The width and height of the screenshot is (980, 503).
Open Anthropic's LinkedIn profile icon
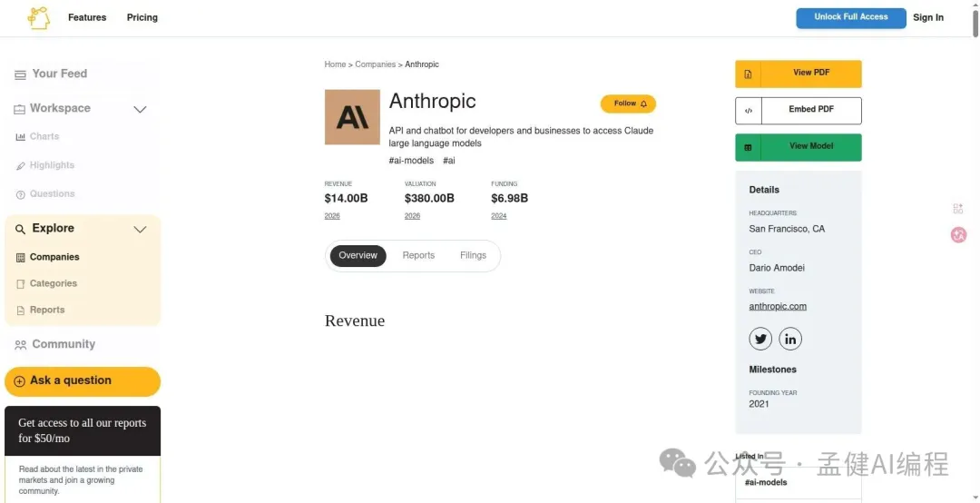click(790, 339)
